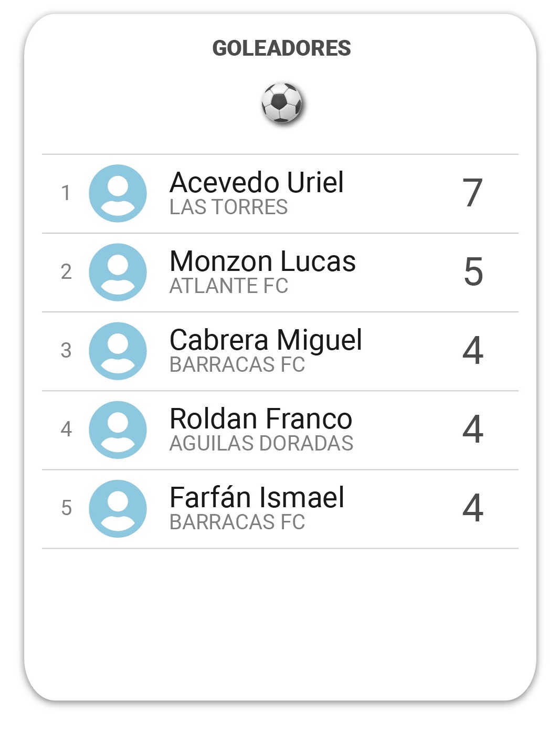Click Acevedo Uriel's goal count 7
This screenshot has height=733, width=560.
[x=472, y=193]
